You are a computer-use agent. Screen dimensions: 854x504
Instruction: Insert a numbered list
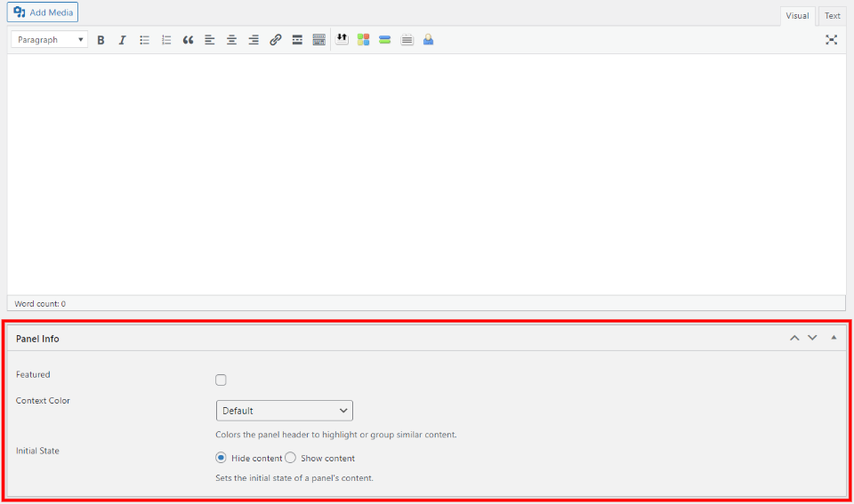pyautogui.click(x=166, y=40)
